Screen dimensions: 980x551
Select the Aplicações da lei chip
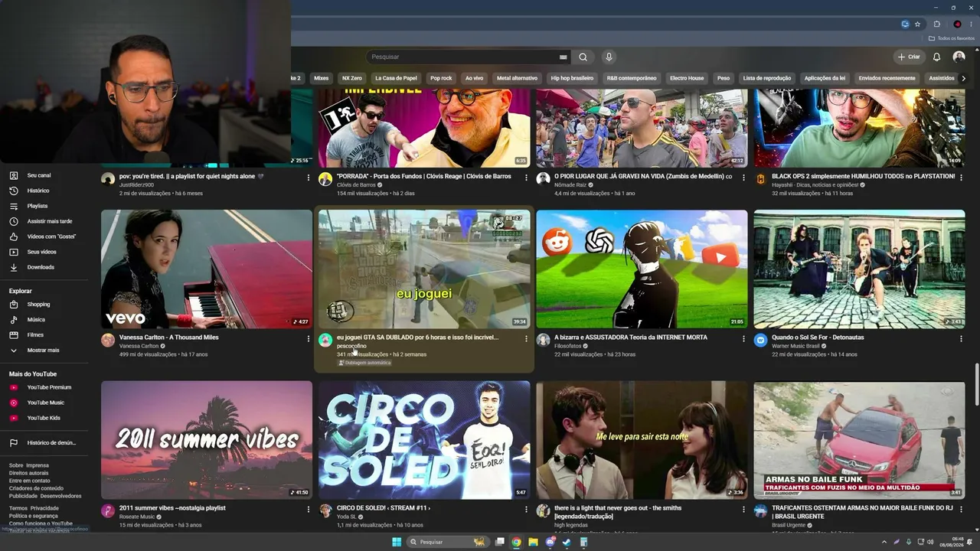825,78
